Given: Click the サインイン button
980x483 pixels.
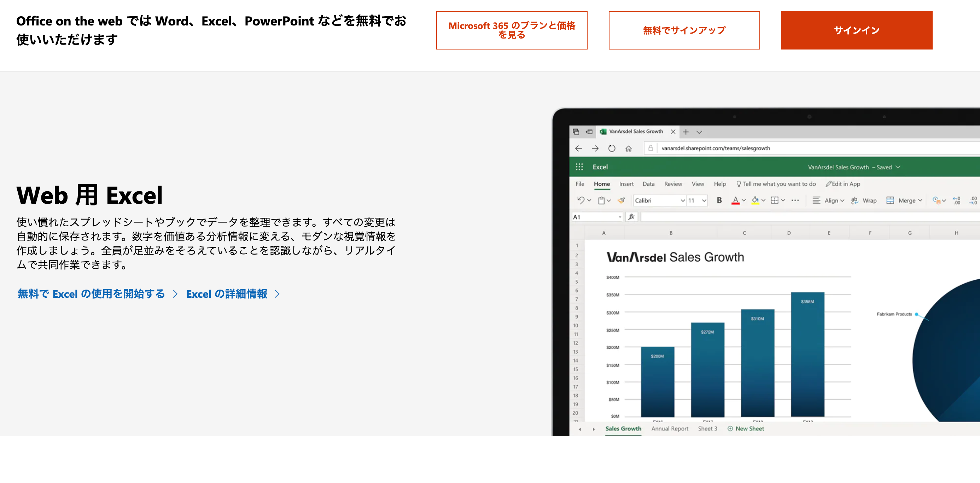Looking at the screenshot, I should pos(857,30).
